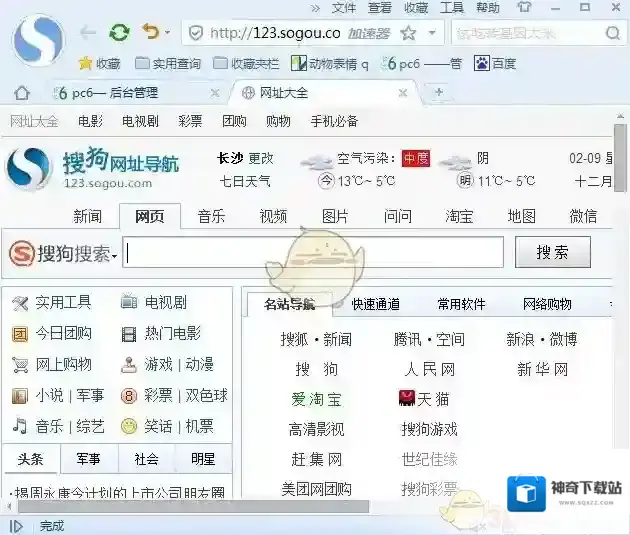Viewport: 630px width, 535px height.
Task: Open the 人民网 link
Action: [x=429, y=369]
